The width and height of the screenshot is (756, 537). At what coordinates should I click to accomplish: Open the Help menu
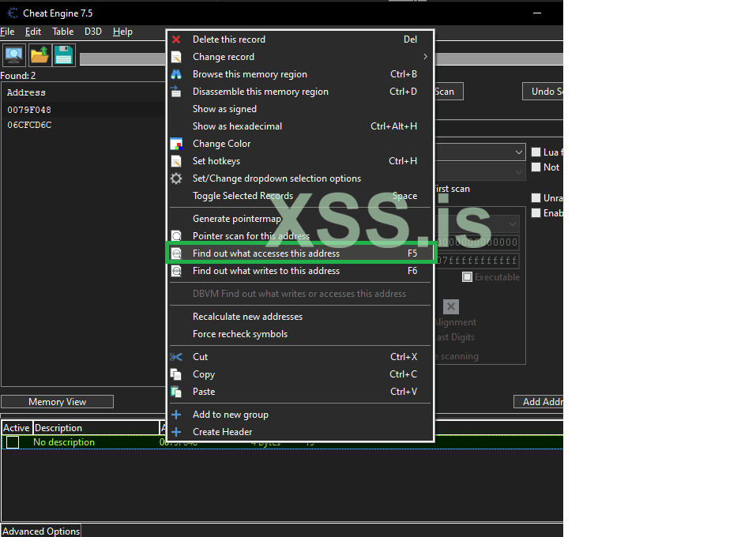coord(122,32)
